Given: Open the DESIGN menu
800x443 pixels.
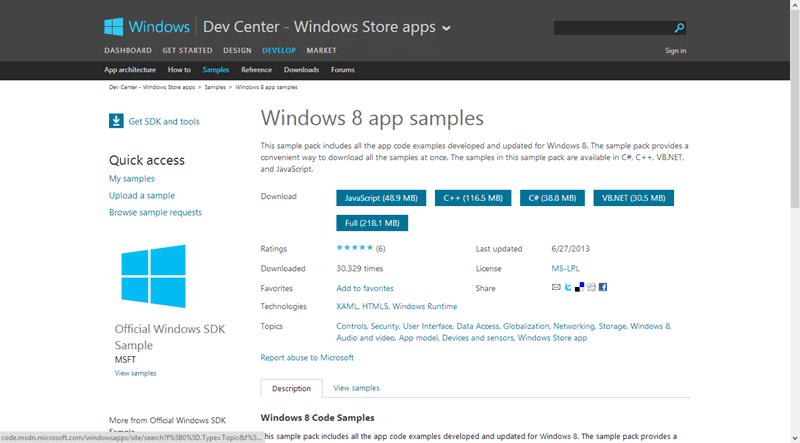Looking at the screenshot, I should point(237,51).
